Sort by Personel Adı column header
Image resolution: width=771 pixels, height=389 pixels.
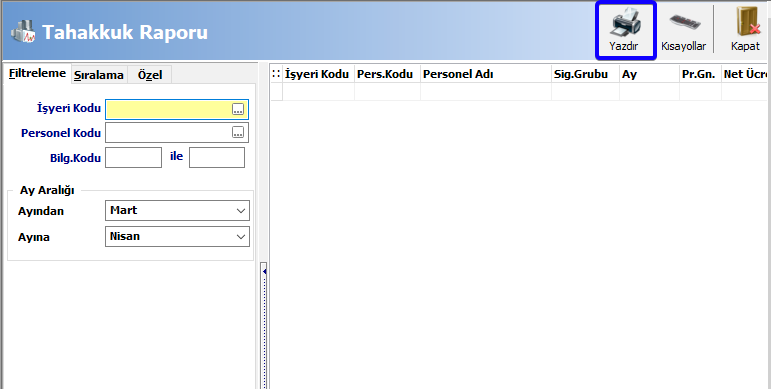tap(486, 74)
